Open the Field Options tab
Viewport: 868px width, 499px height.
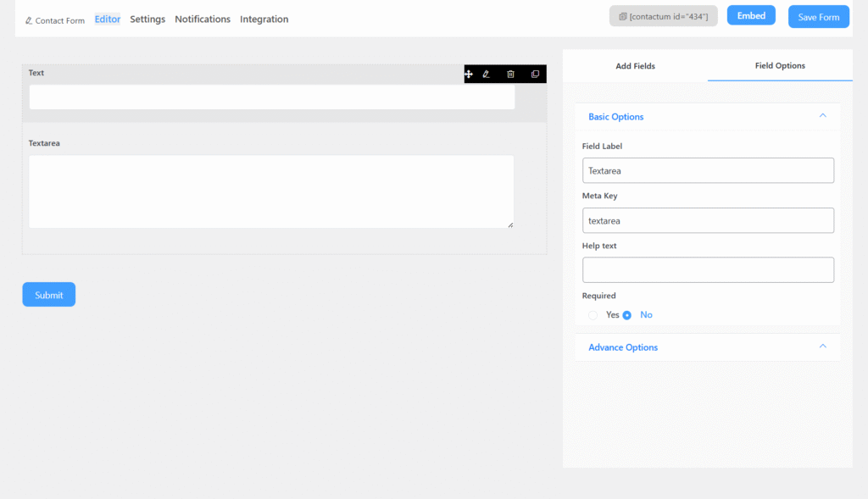(780, 65)
